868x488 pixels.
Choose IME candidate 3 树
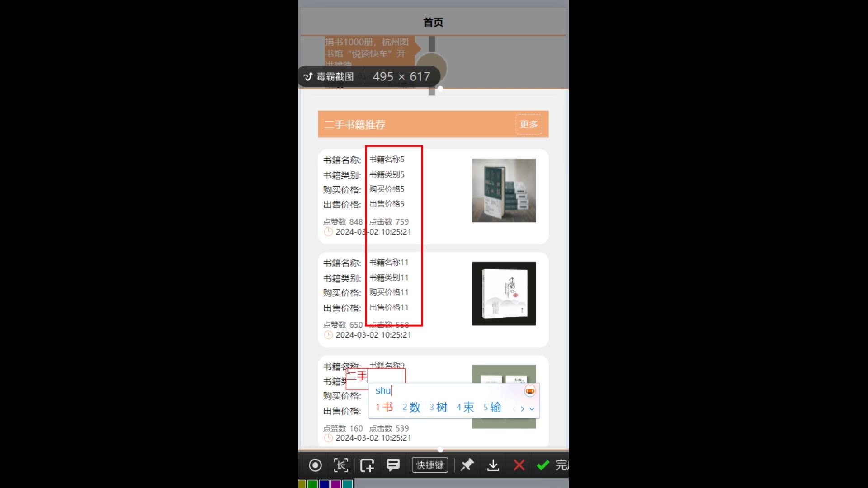pos(438,407)
